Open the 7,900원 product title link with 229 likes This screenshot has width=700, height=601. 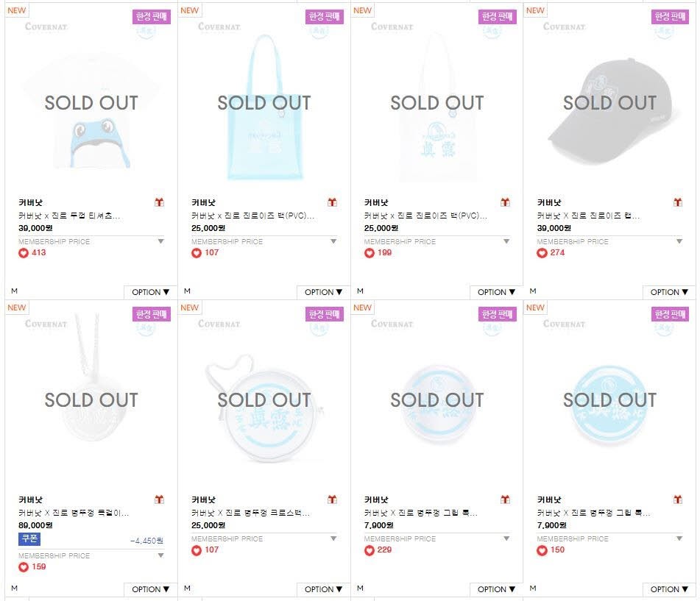[420, 513]
